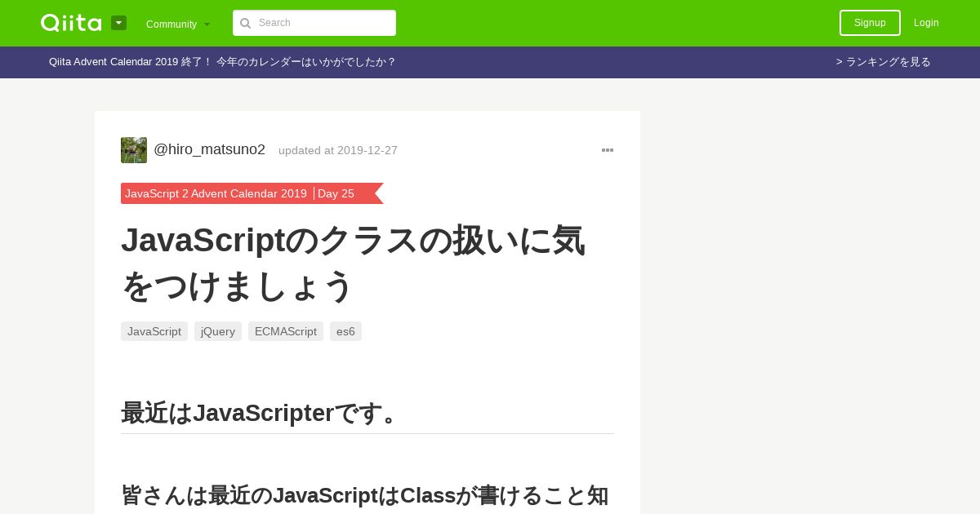Open the @hiro_matsuno2 profile link
Image resolution: width=980 pixels, height=514 pixels.
[x=209, y=149]
